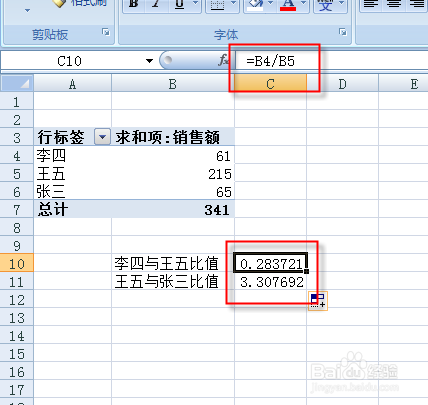The image size is (428, 405).
Task: Click formula bar containing =B4/B5
Action: [331, 61]
